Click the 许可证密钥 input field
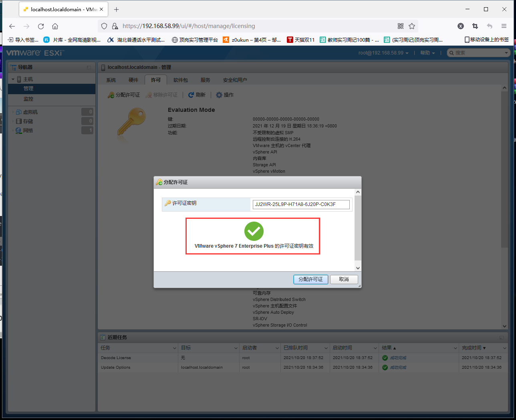516x420 pixels. tap(301, 204)
